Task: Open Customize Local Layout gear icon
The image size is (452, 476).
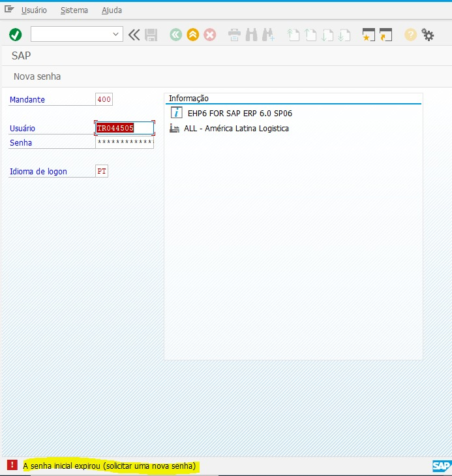Action: coord(427,35)
